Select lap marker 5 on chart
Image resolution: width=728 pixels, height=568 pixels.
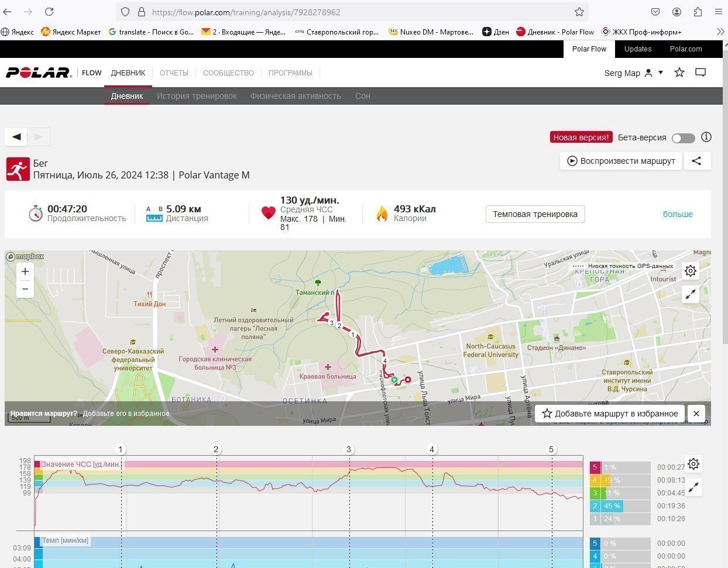pos(551,449)
